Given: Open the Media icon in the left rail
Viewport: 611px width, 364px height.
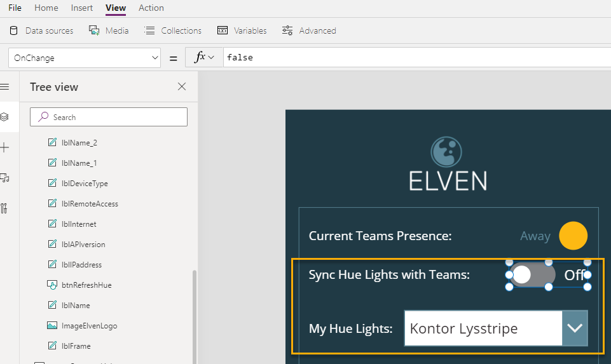Looking at the screenshot, I should tap(4, 178).
